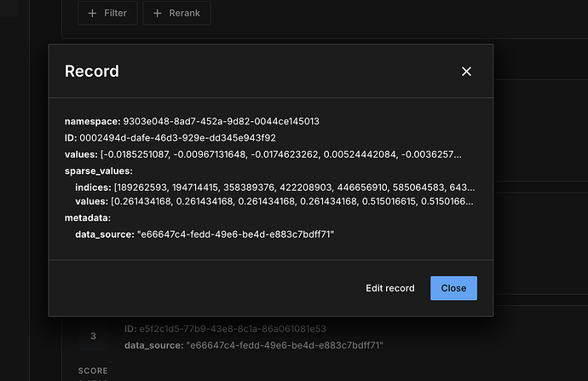
Task: Select the dialog's data_source metadata value
Action: 235,234
